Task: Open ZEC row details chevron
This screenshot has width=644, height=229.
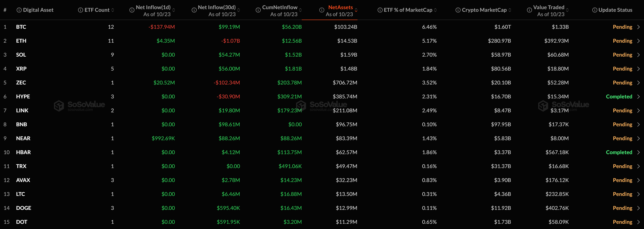Action: coord(638,83)
